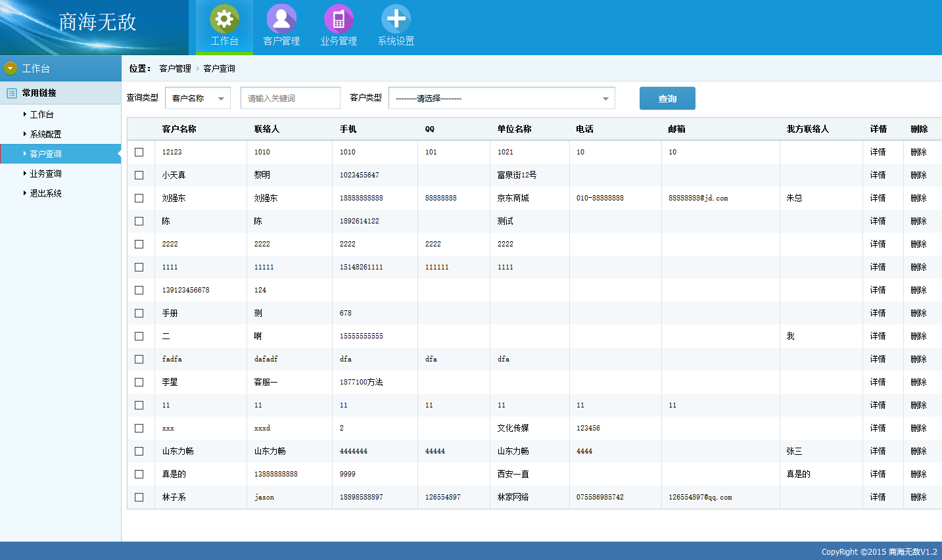The width and height of the screenshot is (942, 560).
Task: Click the round arrow icon beside sidebar 工作台
Action: point(11,68)
